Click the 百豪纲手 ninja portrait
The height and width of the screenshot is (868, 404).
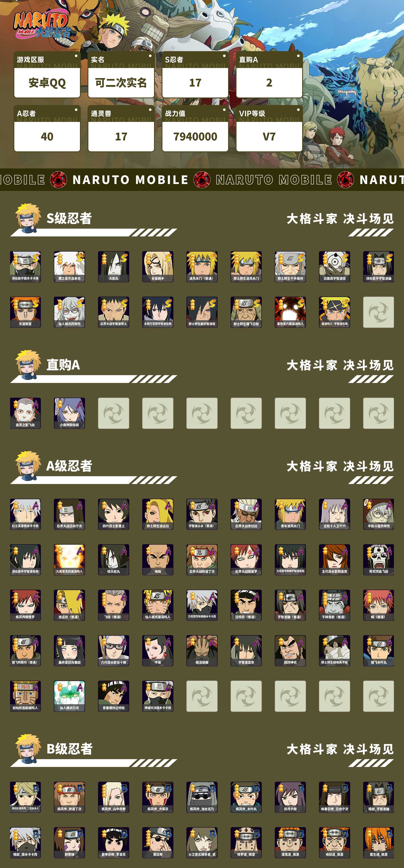[x=158, y=267]
